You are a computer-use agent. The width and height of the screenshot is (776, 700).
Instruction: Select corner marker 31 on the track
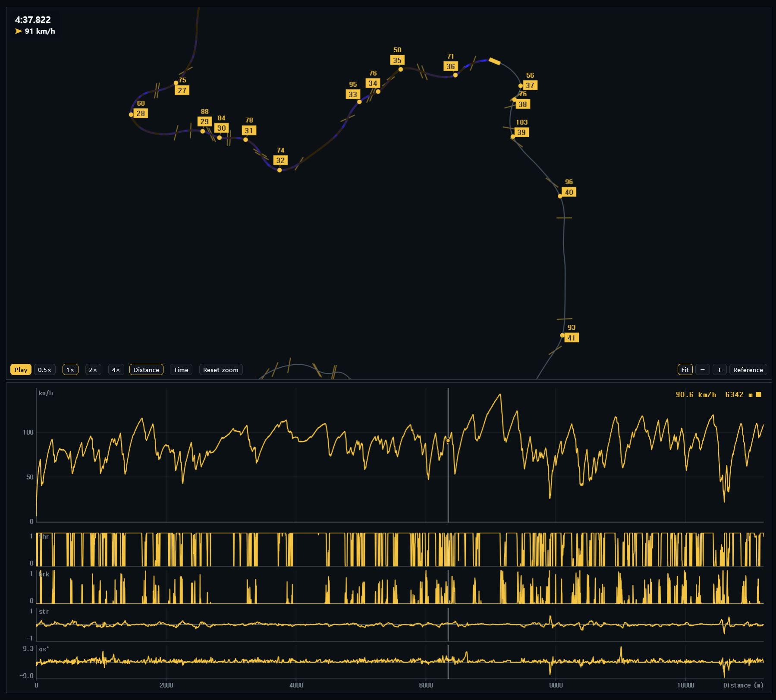point(249,130)
